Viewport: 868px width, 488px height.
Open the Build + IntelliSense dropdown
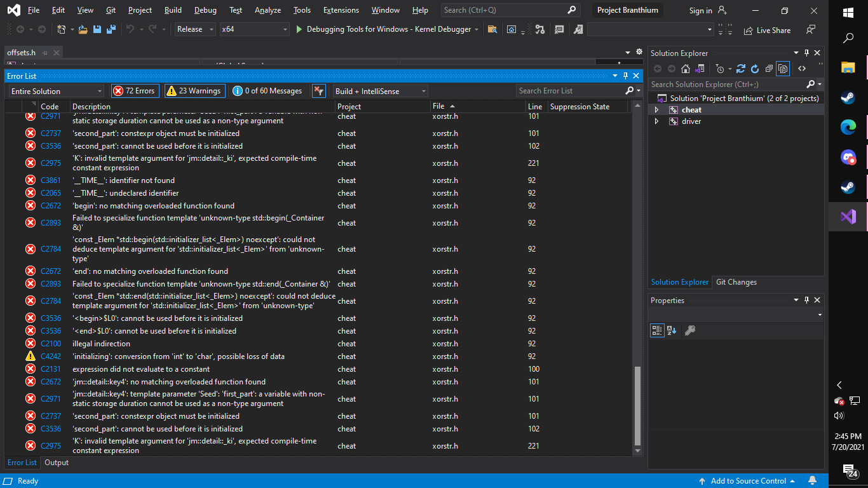[380, 91]
